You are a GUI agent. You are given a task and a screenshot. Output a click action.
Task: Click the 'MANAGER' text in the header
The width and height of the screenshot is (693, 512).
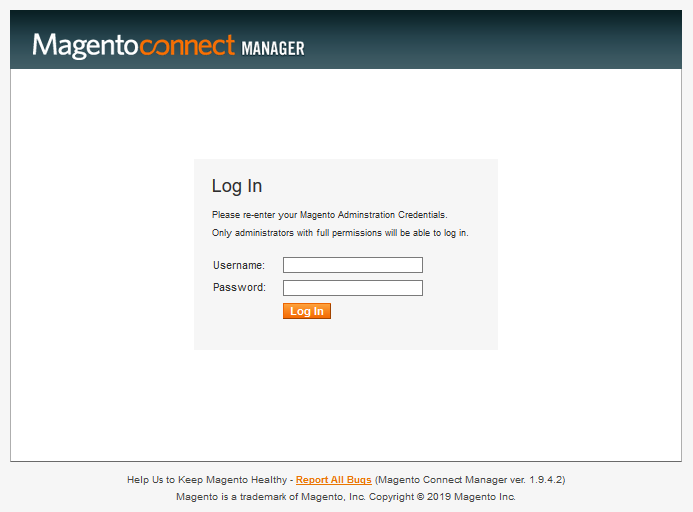(x=273, y=48)
